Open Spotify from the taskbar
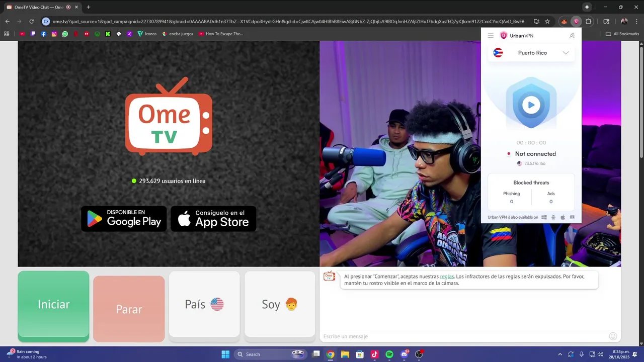The width and height of the screenshot is (644, 362). (389, 354)
